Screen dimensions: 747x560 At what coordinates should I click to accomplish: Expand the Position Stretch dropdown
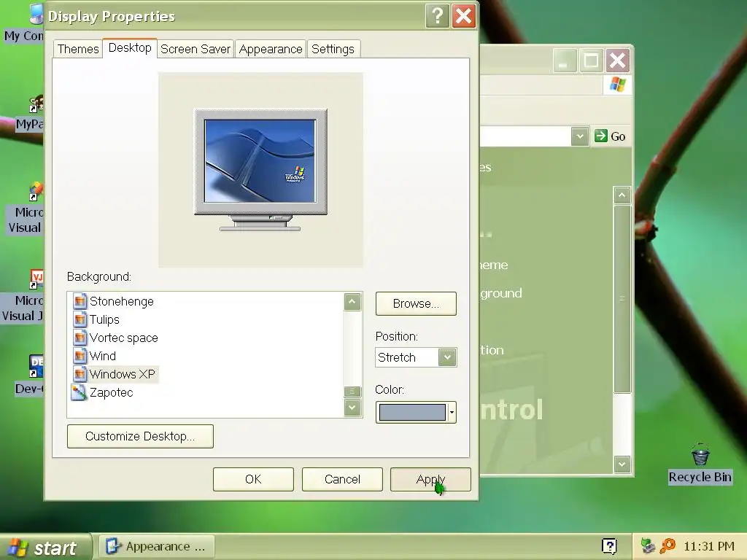coord(447,357)
